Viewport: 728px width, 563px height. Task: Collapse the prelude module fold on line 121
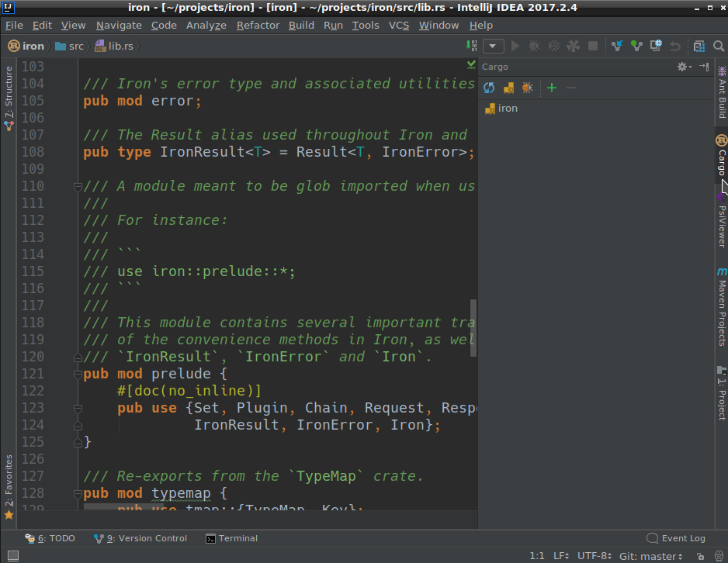78,375
